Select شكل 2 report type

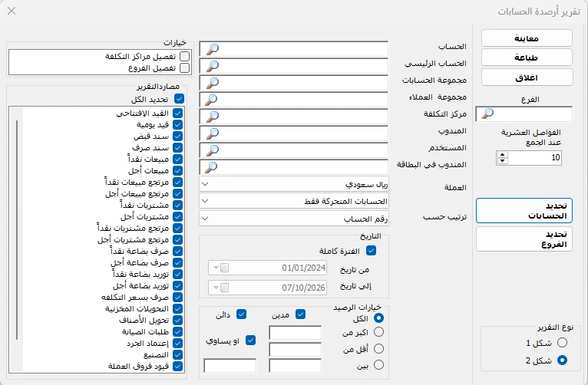click(x=562, y=360)
